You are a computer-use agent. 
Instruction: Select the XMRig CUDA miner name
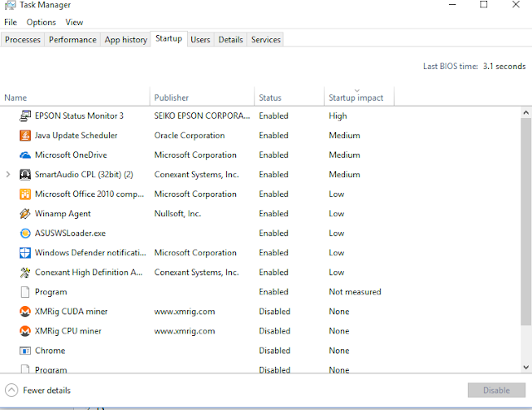coord(71,312)
